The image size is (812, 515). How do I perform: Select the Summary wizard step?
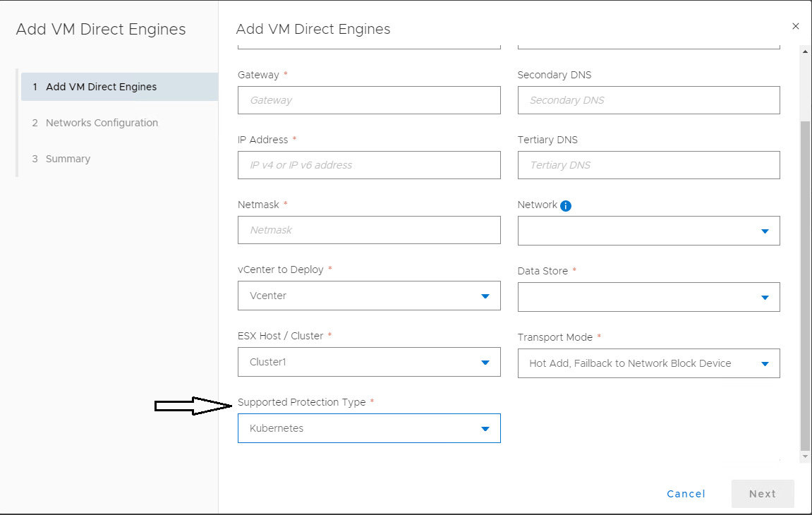coord(68,159)
